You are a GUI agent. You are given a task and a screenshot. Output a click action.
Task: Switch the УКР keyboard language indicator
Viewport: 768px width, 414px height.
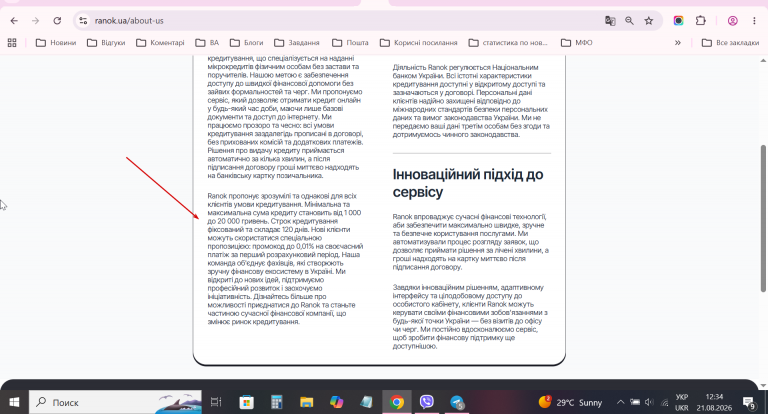pos(682,402)
